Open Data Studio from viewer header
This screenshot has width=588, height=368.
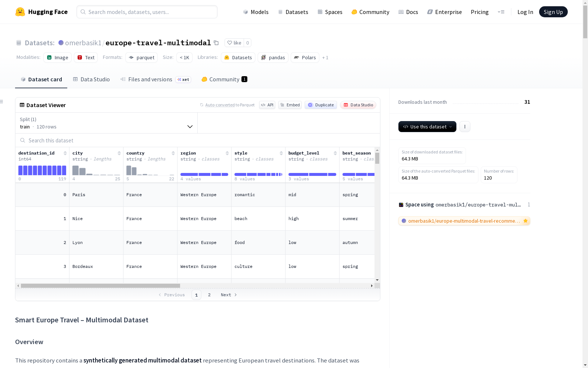(x=358, y=105)
